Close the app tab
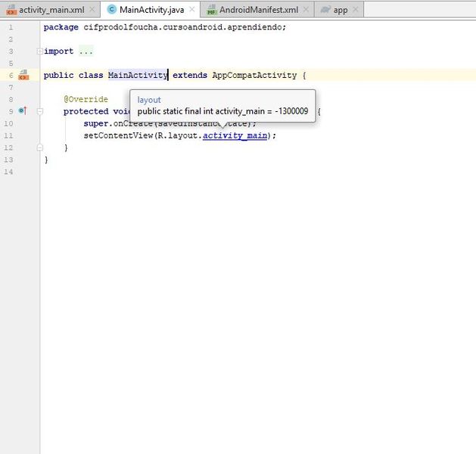476x454 pixels. click(356, 10)
